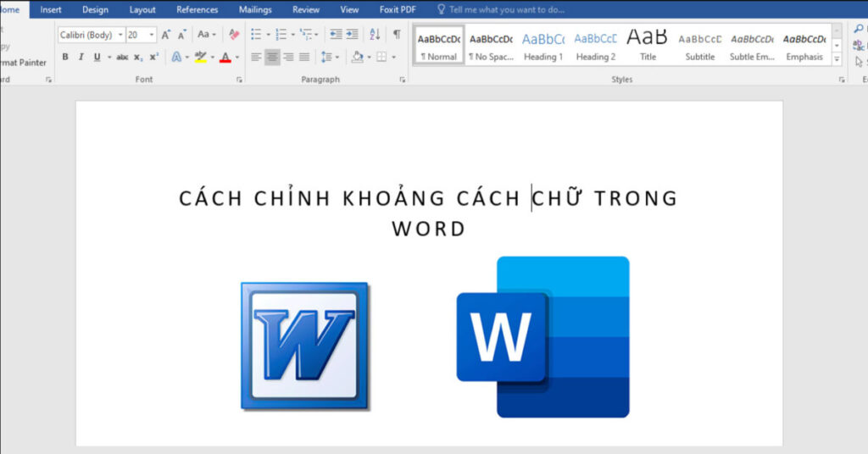Switch to the References tab
868x454 pixels.
(x=197, y=9)
